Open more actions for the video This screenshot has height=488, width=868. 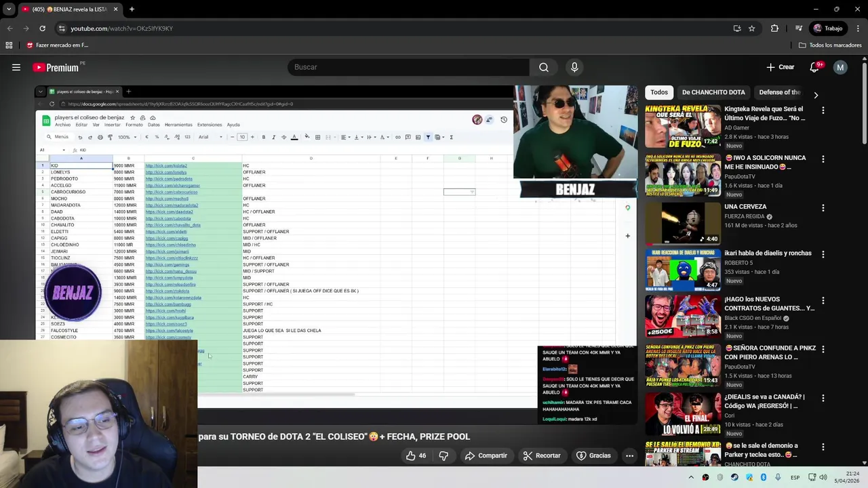[629, 455]
